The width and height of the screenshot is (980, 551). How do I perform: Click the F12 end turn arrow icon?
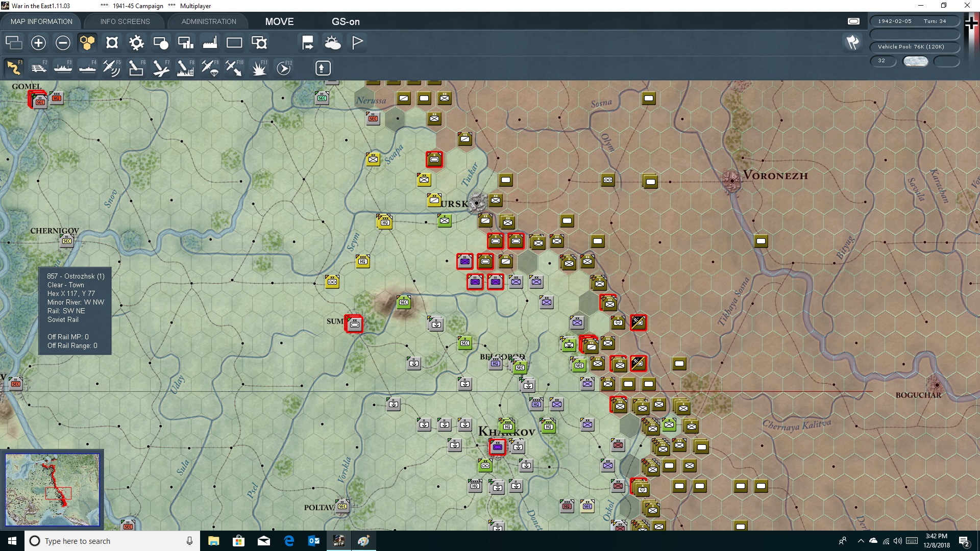[284, 68]
